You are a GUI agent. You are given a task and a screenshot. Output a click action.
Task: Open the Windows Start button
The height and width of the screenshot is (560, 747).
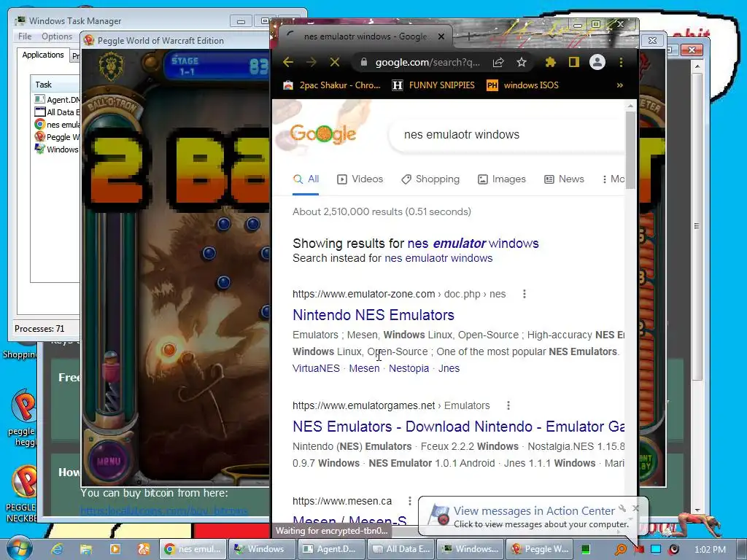(19, 548)
